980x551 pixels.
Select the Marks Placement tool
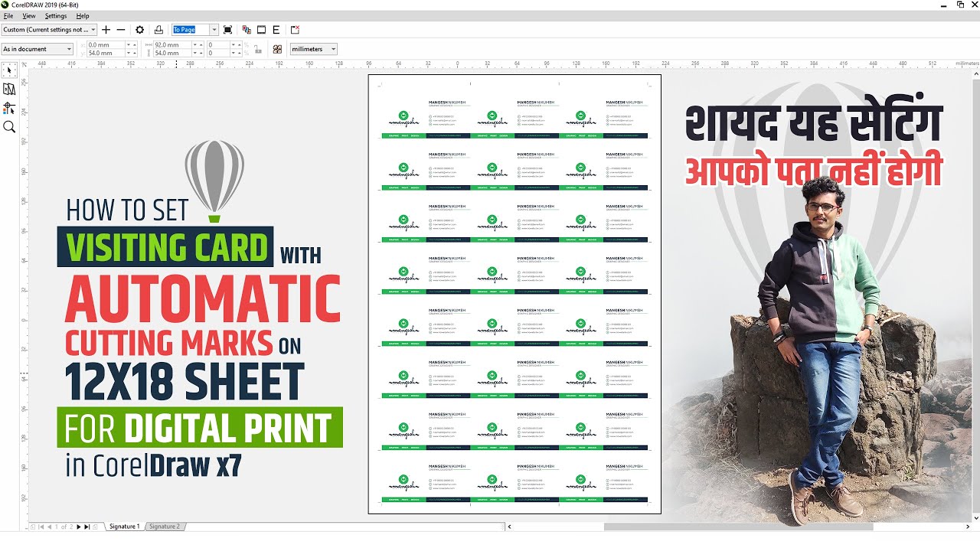[9, 109]
